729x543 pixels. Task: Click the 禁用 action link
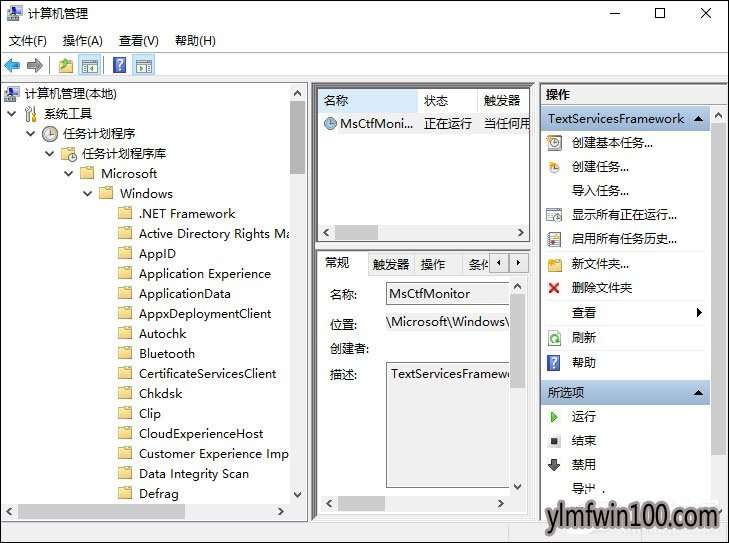pyautogui.click(x=583, y=464)
